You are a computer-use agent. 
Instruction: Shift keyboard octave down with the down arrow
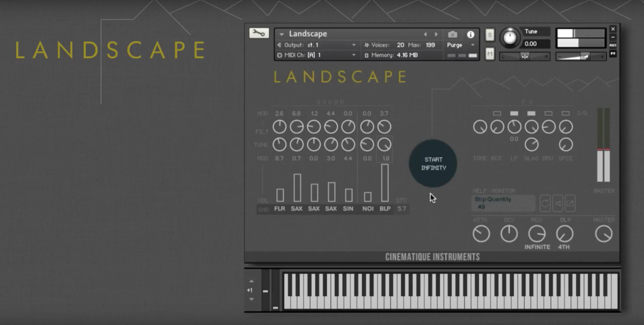click(x=251, y=299)
